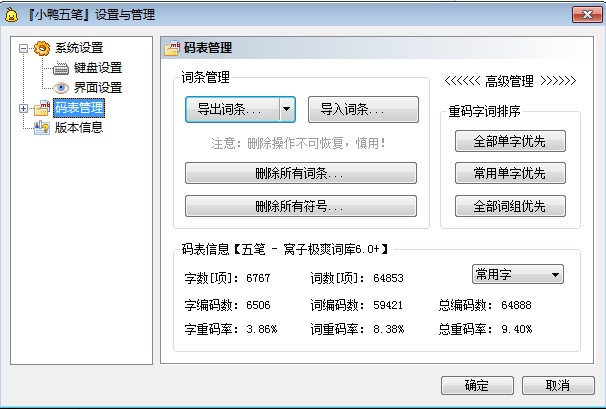Select 键盘设置 in the tree
The width and height of the screenshot is (606, 410).
click(98, 68)
